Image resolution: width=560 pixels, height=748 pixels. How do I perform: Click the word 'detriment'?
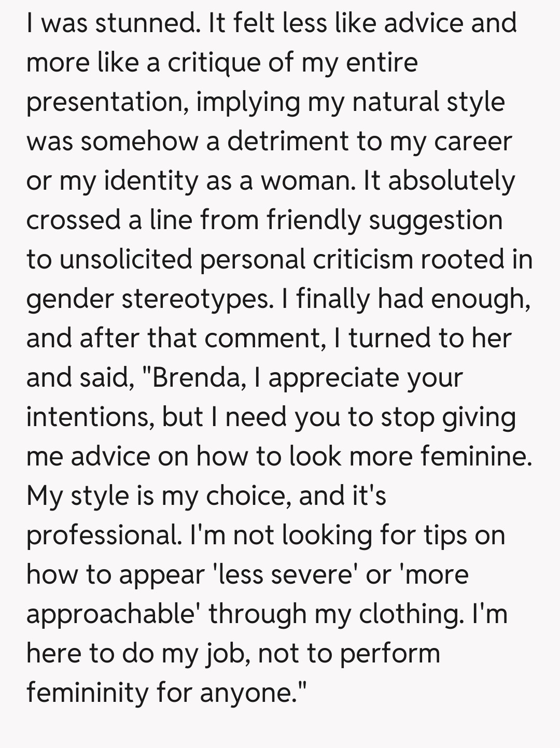[288, 142]
